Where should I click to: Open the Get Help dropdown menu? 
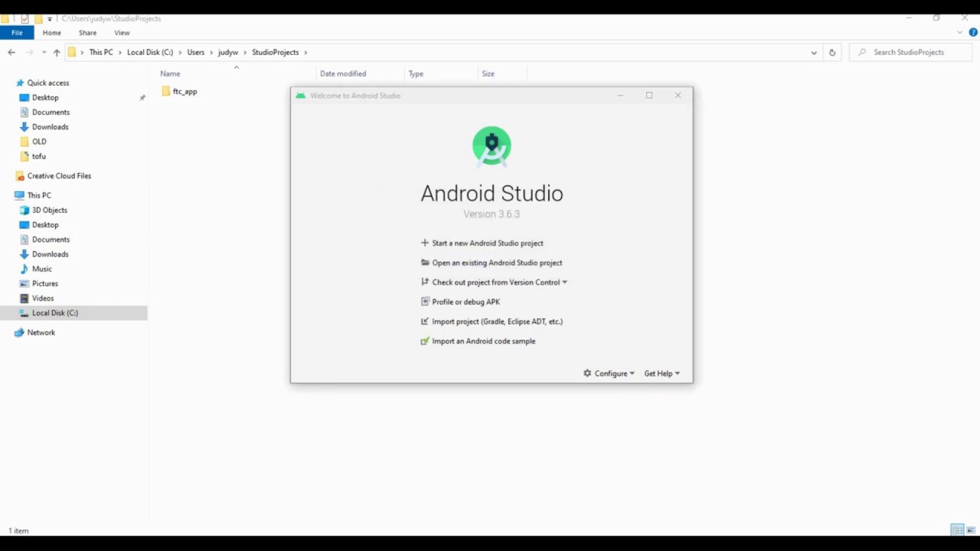pos(662,373)
